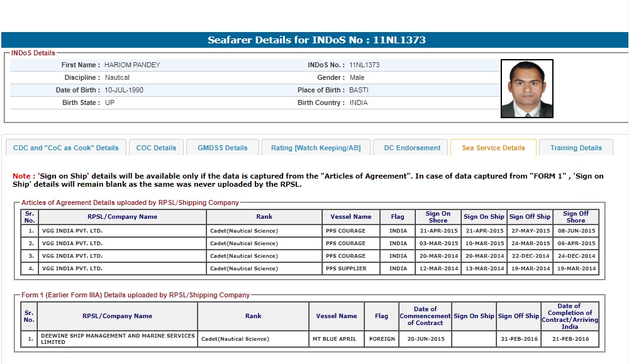Image resolution: width=629 pixels, height=364 pixels.
Task: Click the RPSL/Company Name header in Articles table
Action: coord(123,217)
